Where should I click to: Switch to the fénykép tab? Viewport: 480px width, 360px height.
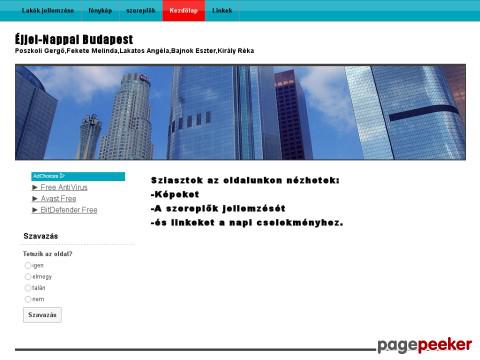[x=100, y=11]
